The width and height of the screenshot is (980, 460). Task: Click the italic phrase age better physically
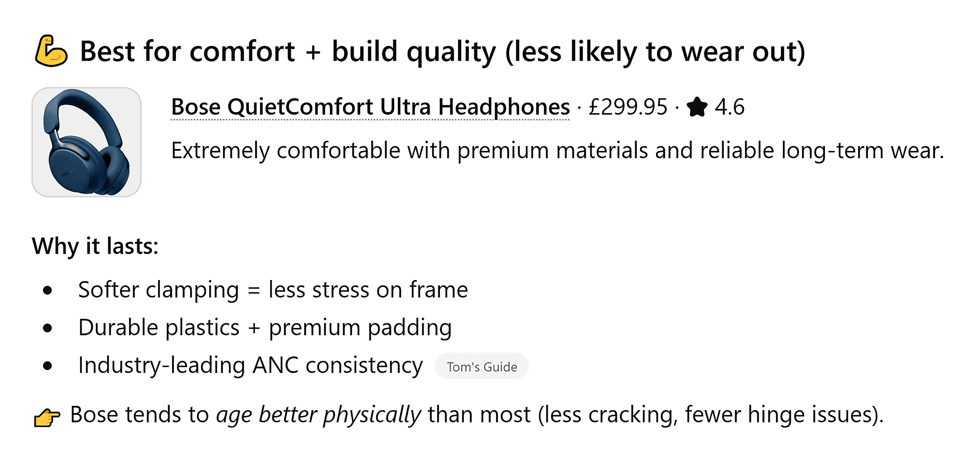click(x=319, y=415)
